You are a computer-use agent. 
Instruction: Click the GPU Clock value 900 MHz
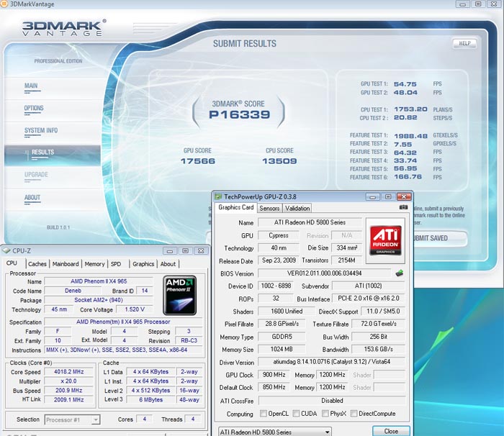[x=274, y=375]
